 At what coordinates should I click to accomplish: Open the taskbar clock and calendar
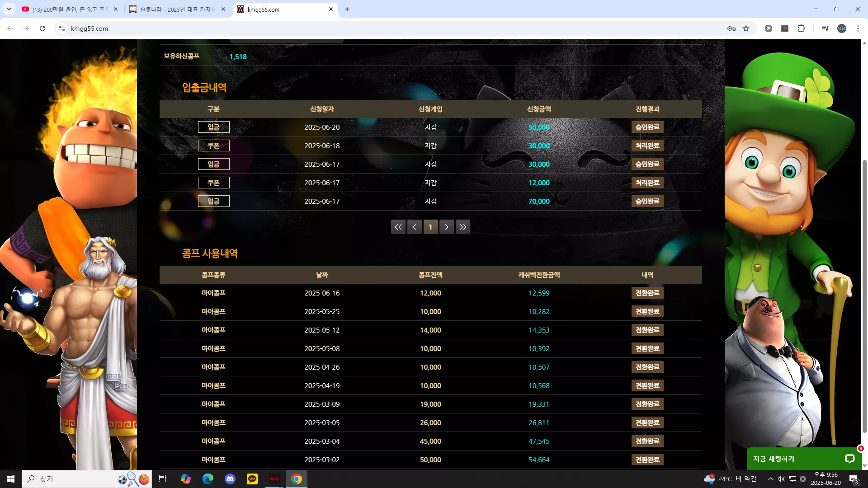(x=826, y=479)
